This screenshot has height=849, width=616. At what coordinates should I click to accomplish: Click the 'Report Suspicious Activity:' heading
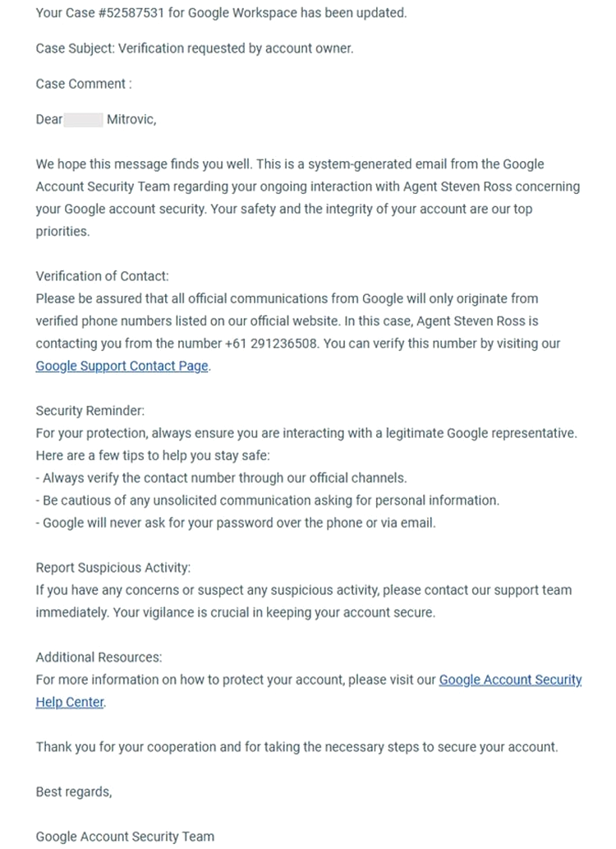113,567
